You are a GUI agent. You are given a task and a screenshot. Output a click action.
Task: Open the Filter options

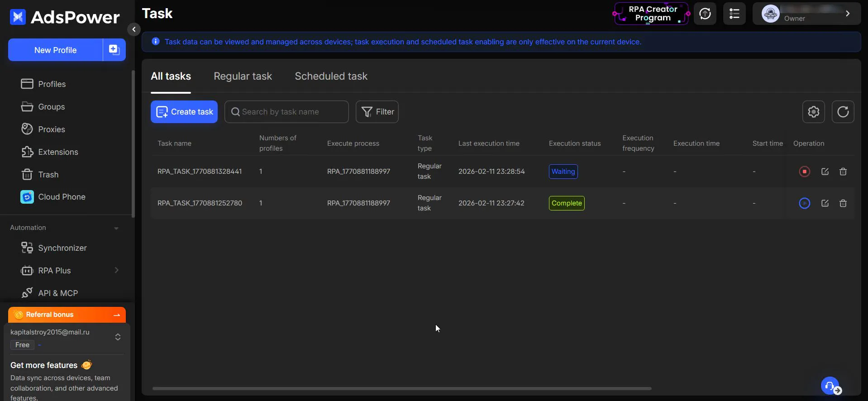coord(377,112)
